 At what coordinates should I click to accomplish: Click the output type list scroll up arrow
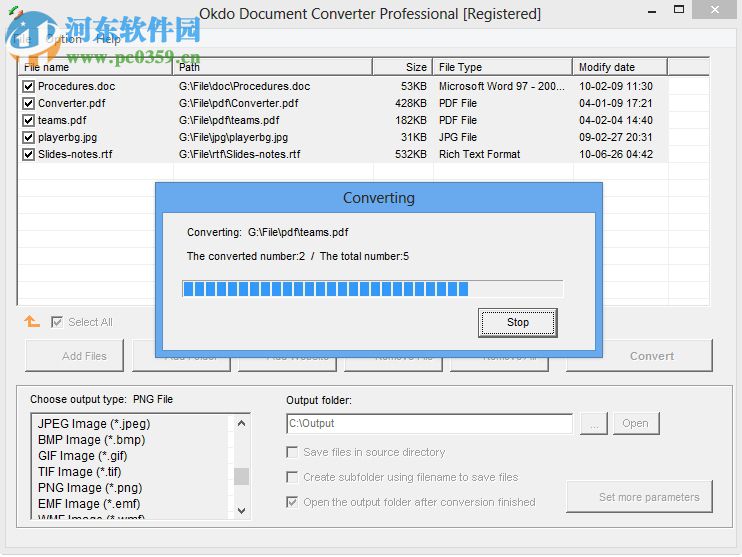[x=241, y=423]
